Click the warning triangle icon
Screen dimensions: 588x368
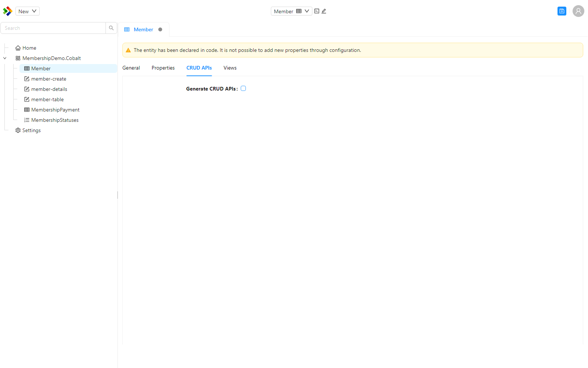click(x=128, y=50)
